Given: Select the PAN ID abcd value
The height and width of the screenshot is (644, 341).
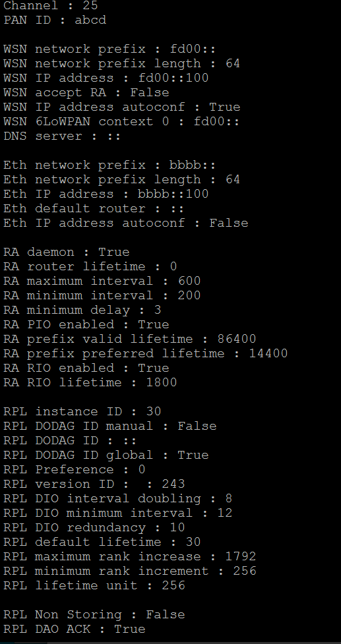Looking at the screenshot, I should pyautogui.click(x=90, y=20).
